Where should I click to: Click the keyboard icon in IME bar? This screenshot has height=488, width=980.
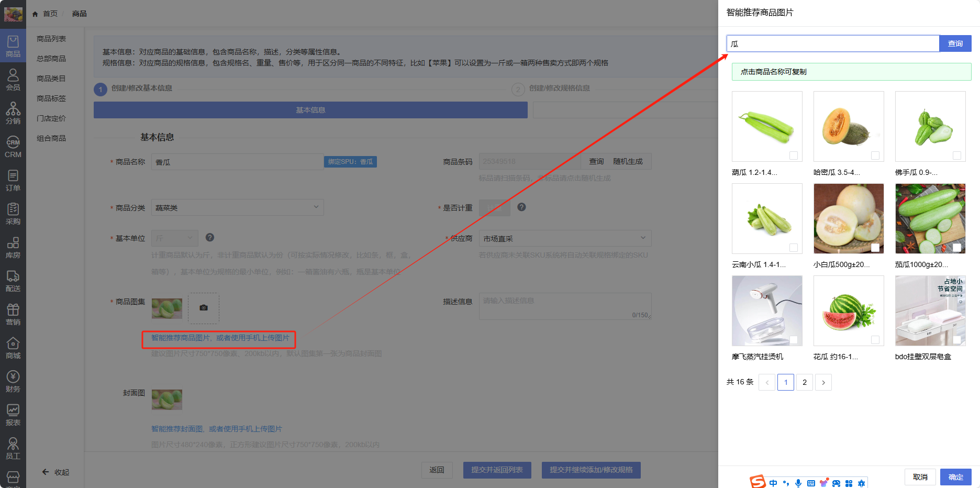pos(811,483)
